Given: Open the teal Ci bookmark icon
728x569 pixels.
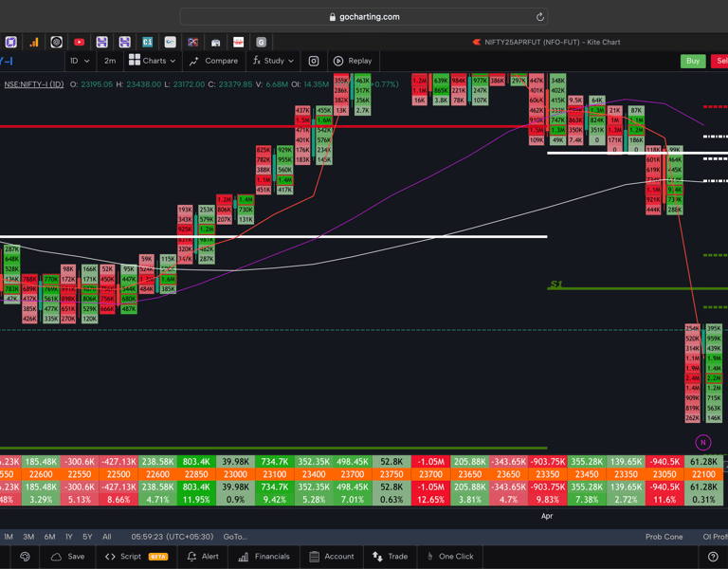Looking at the screenshot, I should [x=148, y=43].
